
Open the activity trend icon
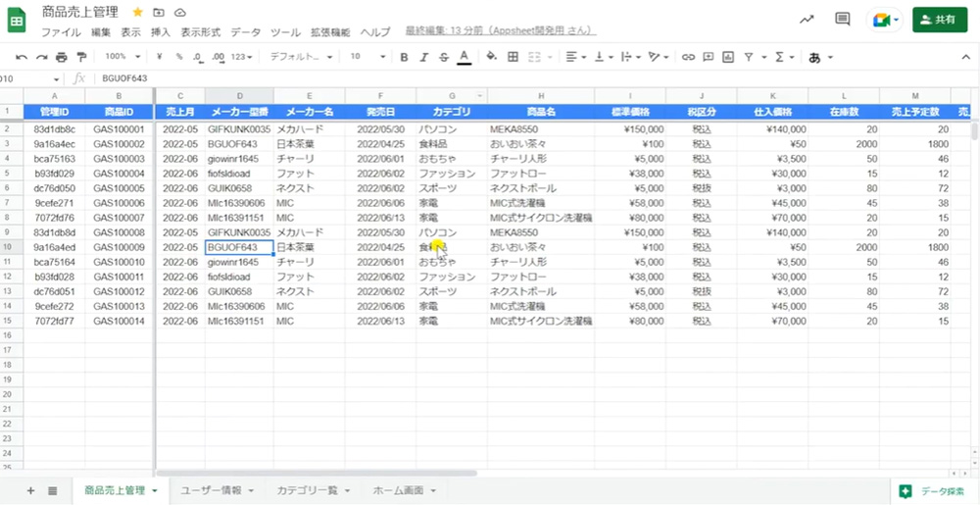point(807,20)
